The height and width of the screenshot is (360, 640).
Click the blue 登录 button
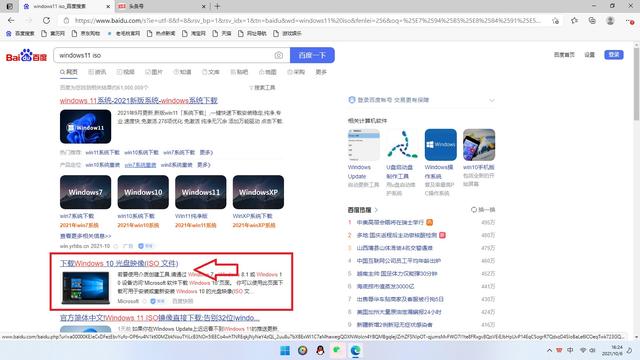(x=614, y=54)
